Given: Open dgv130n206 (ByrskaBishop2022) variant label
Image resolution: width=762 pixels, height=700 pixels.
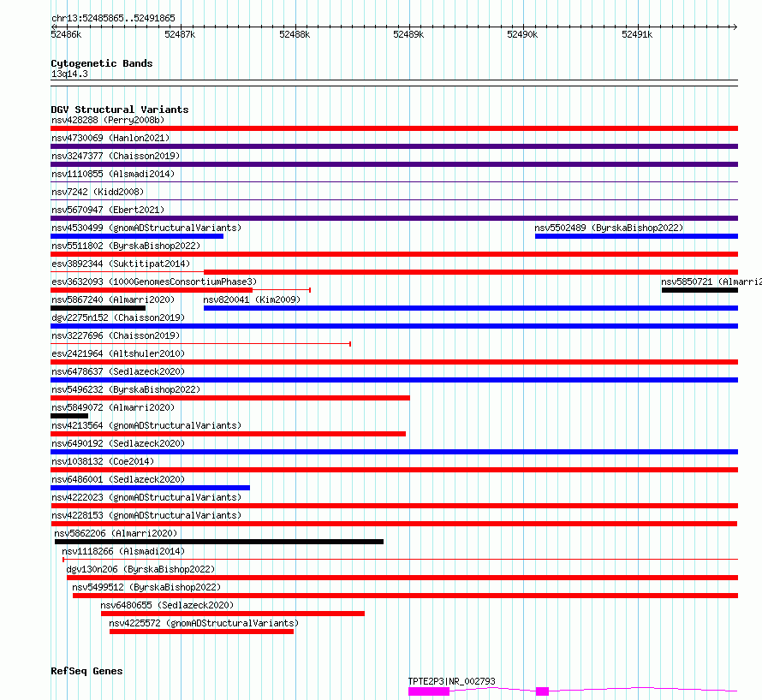Looking at the screenshot, I should [x=140, y=569].
